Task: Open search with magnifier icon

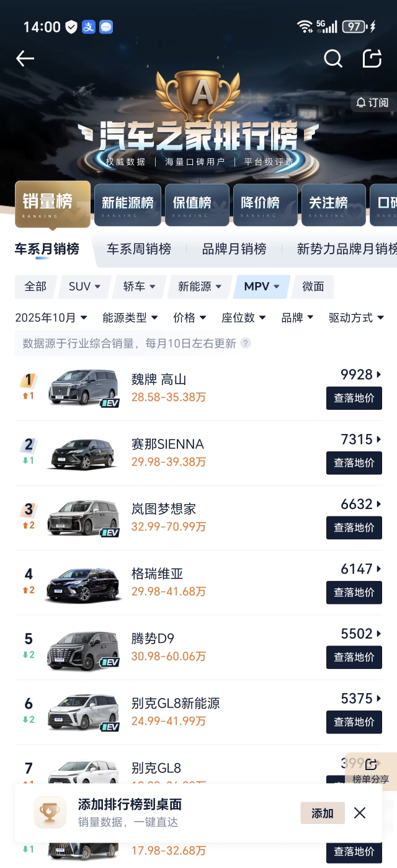Action: point(333,59)
